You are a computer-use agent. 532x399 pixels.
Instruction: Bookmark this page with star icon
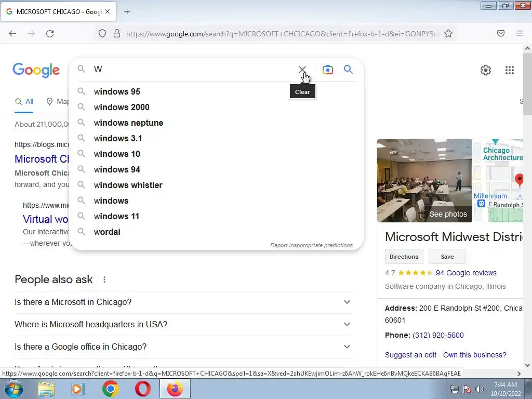448,33
